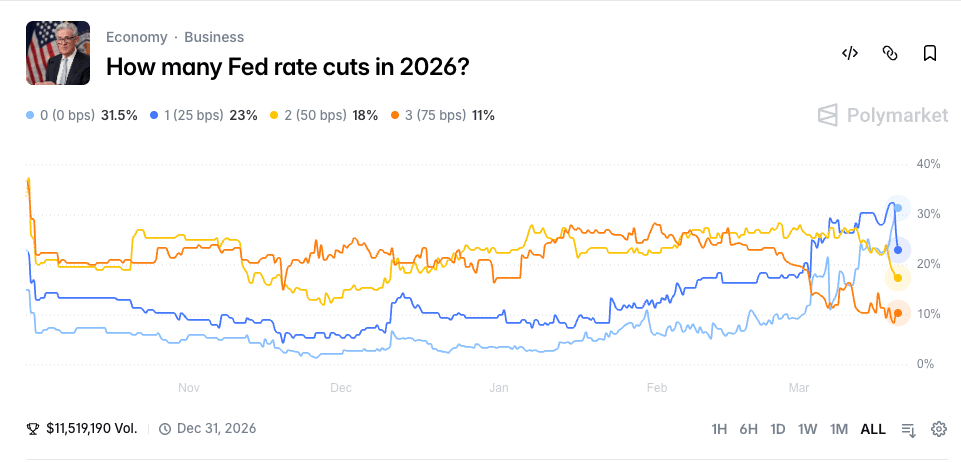Viewport: 961px width, 462px height.
Task: Click the chart sort/filter lines icon
Action: (908, 429)
